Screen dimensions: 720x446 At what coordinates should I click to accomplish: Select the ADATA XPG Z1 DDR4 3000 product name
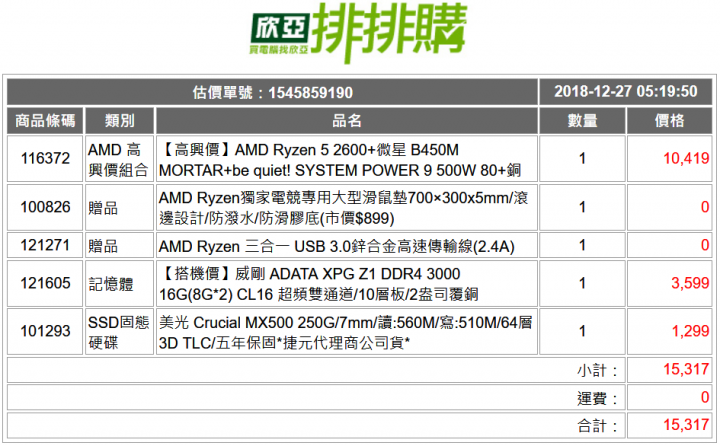pyautogui.click(x=319, y=284)
